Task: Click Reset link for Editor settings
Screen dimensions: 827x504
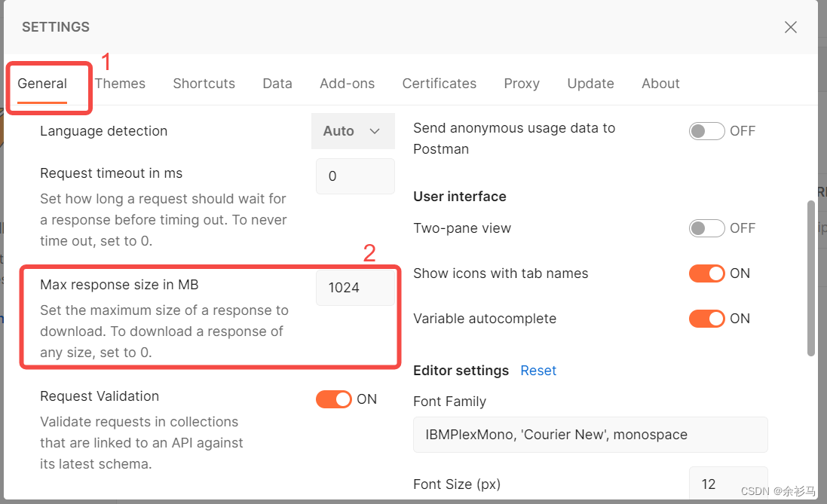Action: [x=538, y=371]
